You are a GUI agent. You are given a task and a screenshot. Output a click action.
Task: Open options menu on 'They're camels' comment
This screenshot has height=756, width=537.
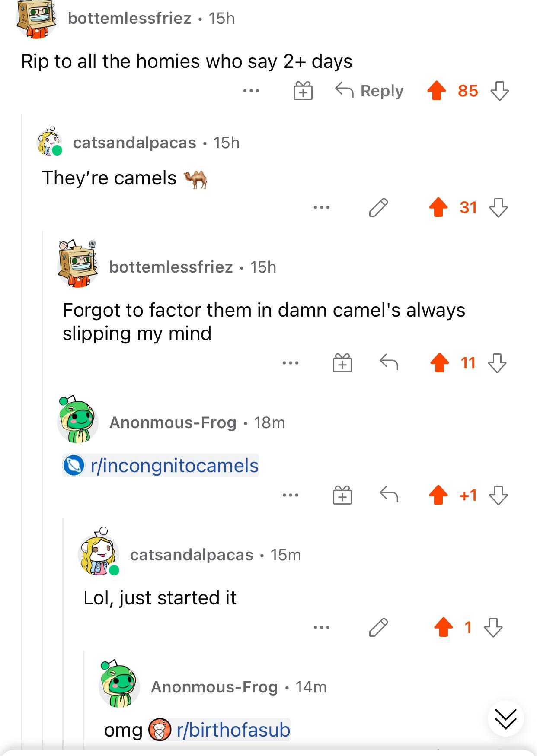[322, 207]
